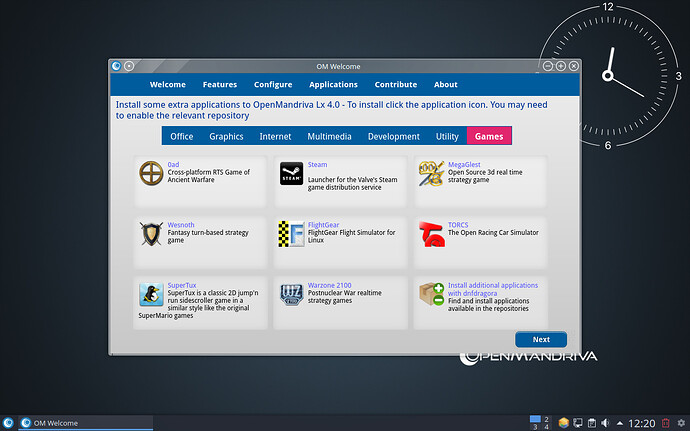Click the dnfdragora package box icon

pos(431,294)
